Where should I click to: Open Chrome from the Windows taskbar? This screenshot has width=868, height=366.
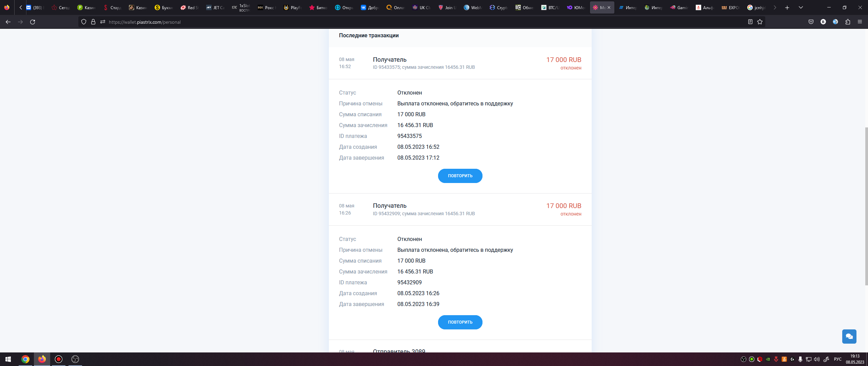[25, 359]
